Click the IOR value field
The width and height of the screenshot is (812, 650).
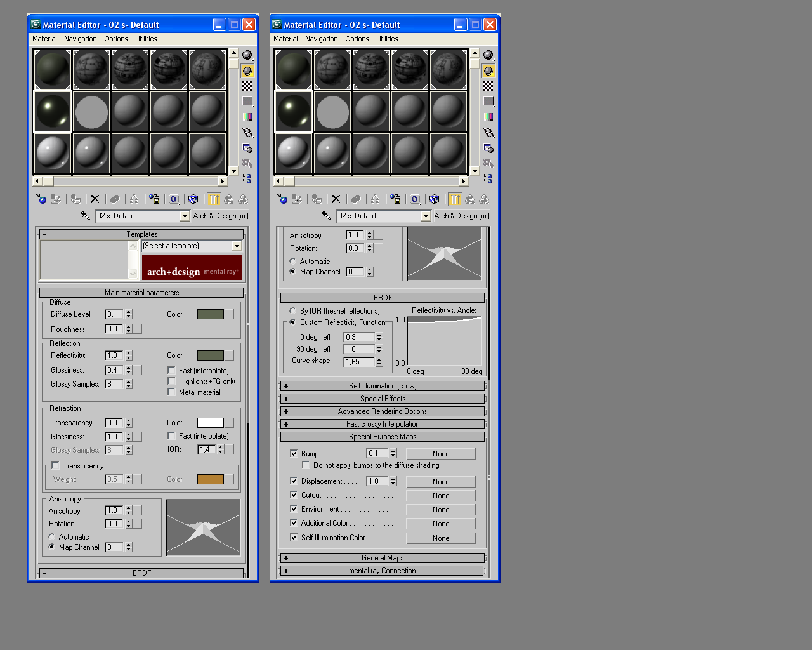point(207,449)
